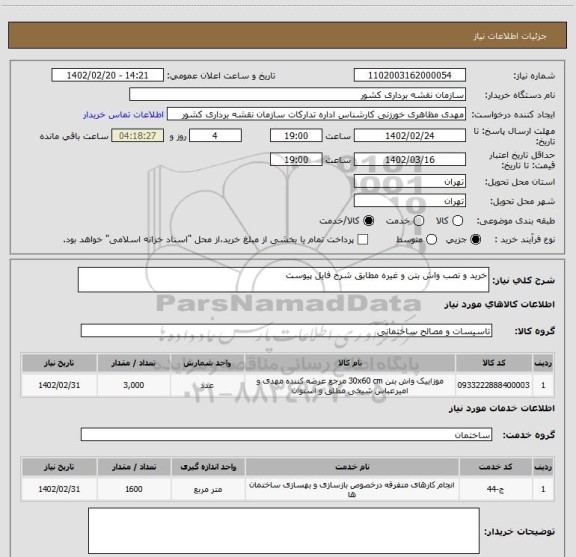Viewport: 576px width, 557px height.
Task: Click the توضیحات خریدار text area
Action: coord(284,531)
